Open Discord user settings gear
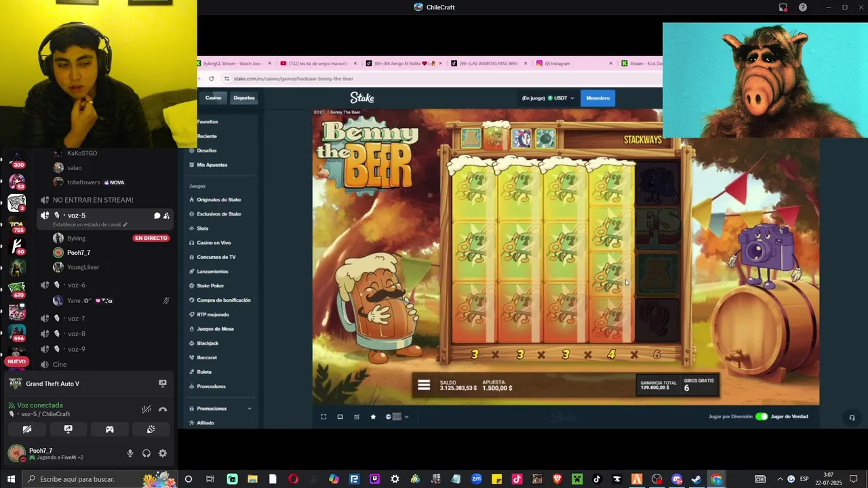The width and height of the screenshot is (868, 488). 163,453
